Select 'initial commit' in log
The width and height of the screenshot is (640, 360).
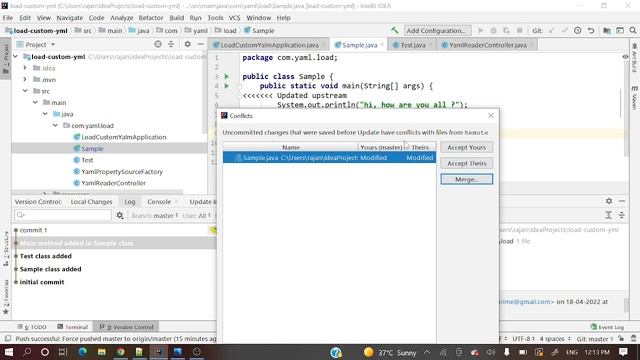(x=42, y=282)
